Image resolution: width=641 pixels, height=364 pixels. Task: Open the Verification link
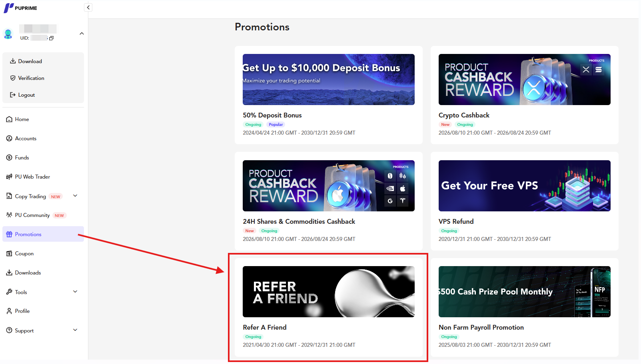pos(31,78)
